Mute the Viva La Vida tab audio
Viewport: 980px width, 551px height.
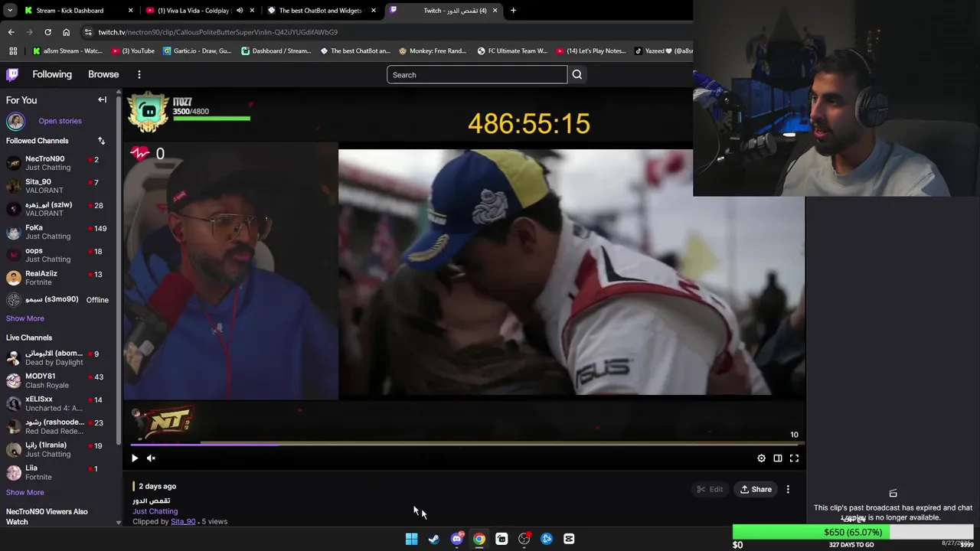coord(240,11)
